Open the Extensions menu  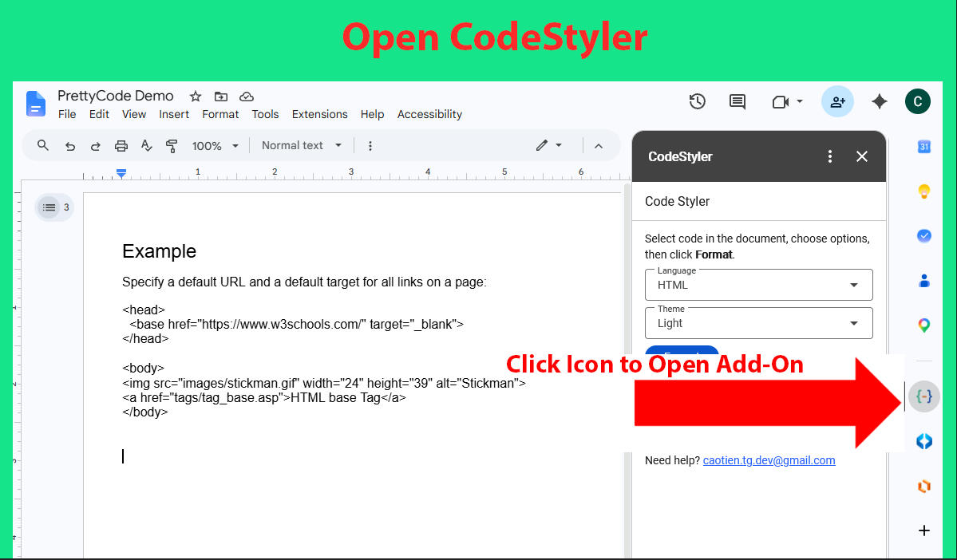pyautogui.click(x=320, y=114)
